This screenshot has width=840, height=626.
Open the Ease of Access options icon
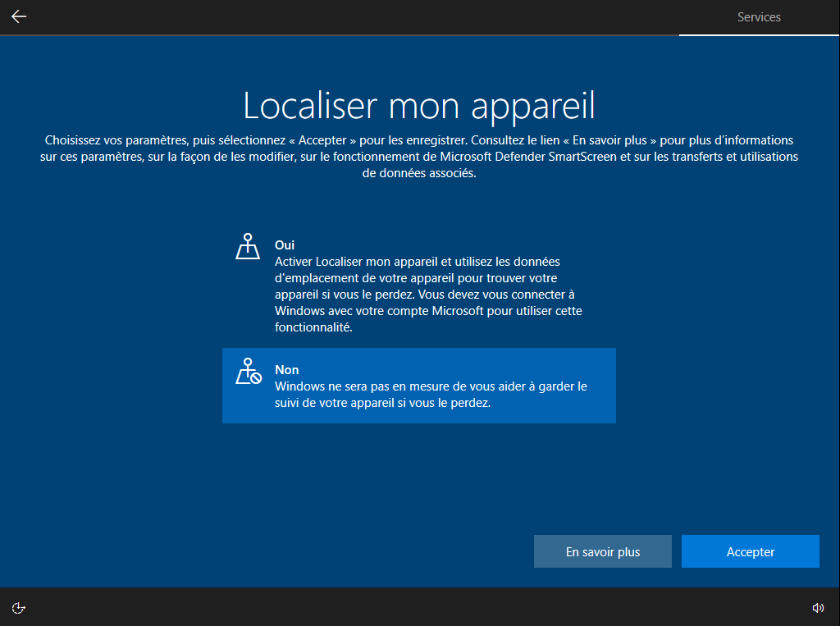pos(19,608)
